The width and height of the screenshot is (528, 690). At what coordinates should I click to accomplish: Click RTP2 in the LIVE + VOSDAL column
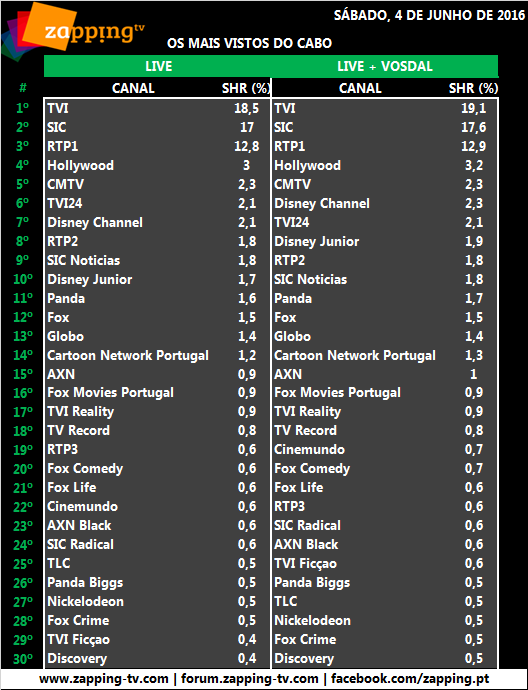coord(290,260)
